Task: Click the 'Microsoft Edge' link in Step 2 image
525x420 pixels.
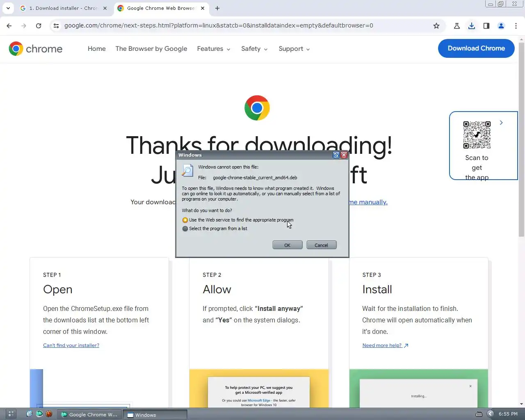Action: (259, 400)
